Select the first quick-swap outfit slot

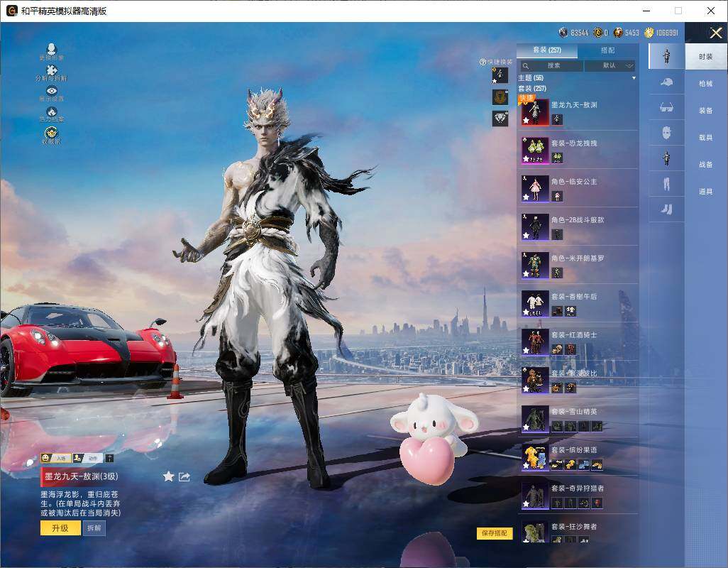500,75
